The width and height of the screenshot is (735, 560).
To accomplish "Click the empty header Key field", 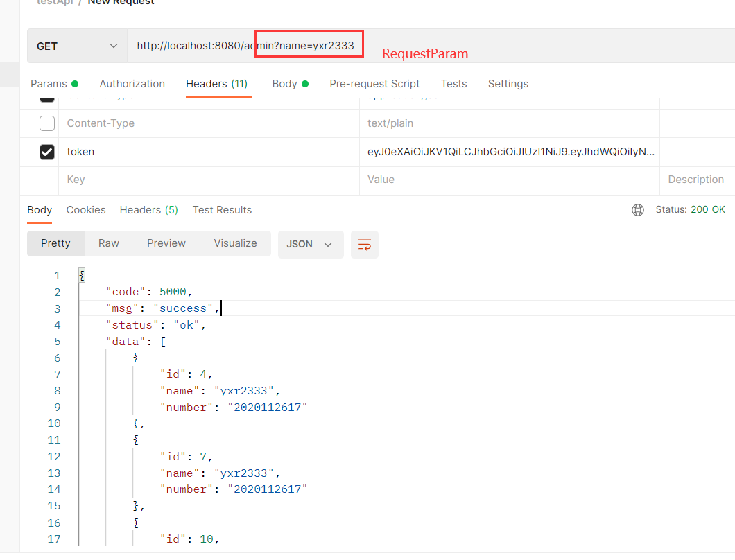I will [x=208, y=180].
